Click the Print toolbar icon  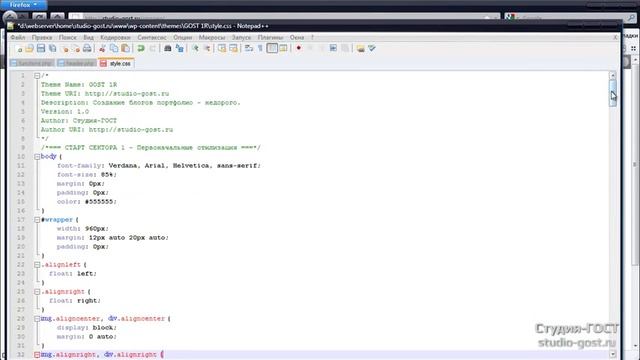(87, 49)
